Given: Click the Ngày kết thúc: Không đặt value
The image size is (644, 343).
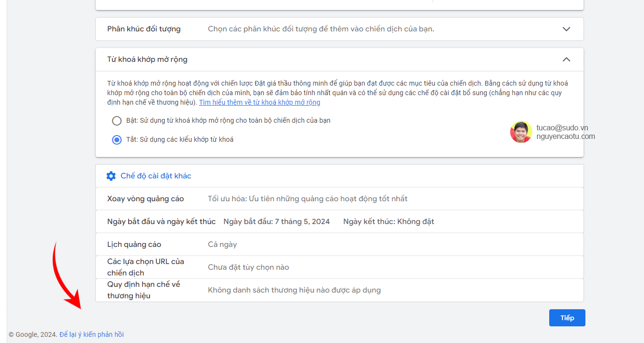Looking at the screenshot, I should [389, 222].
